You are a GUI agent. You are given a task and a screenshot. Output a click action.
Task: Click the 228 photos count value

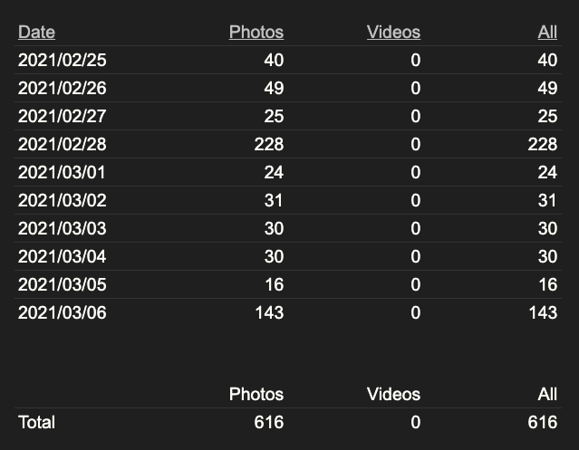[269, 144]
